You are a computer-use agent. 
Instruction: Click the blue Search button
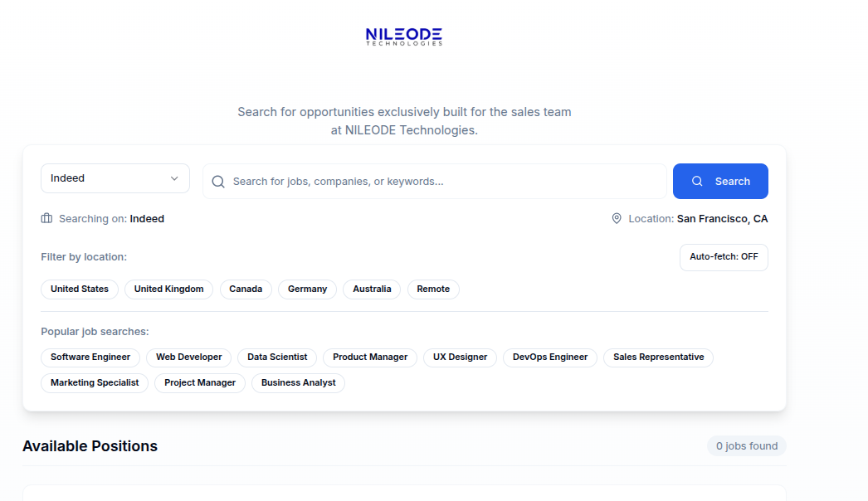720,181
